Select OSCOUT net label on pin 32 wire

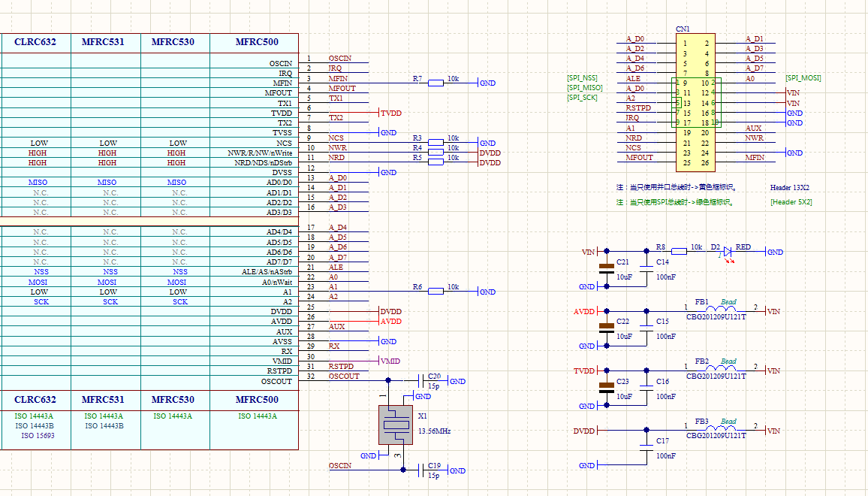point(344,377)
